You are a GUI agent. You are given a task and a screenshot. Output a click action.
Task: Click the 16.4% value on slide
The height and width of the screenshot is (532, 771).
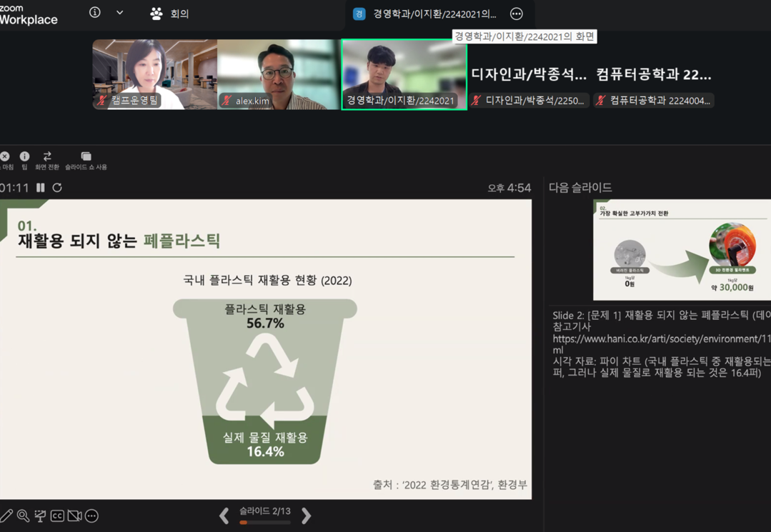point(265,451)
